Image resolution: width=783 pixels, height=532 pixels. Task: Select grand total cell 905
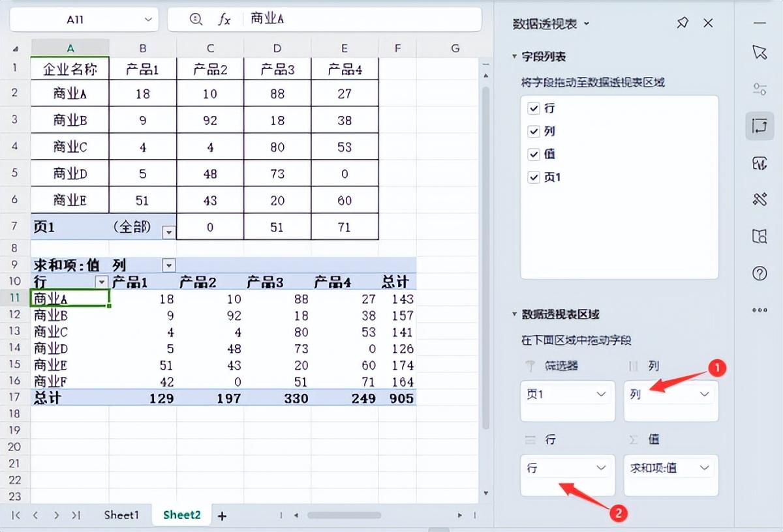(399, 398)
